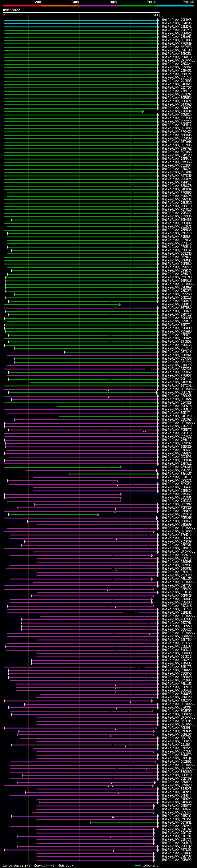Click the cyan ~100% identity legend bar
Image resolution: width=197 pixels, height=868 pixels.
[x=175, y=6]
